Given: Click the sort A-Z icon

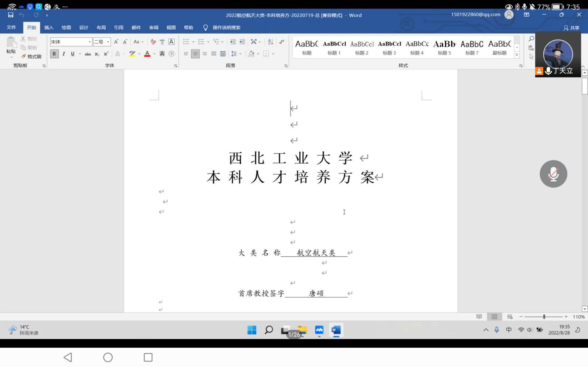Looking at the screenshot, I should pos(271,42).
